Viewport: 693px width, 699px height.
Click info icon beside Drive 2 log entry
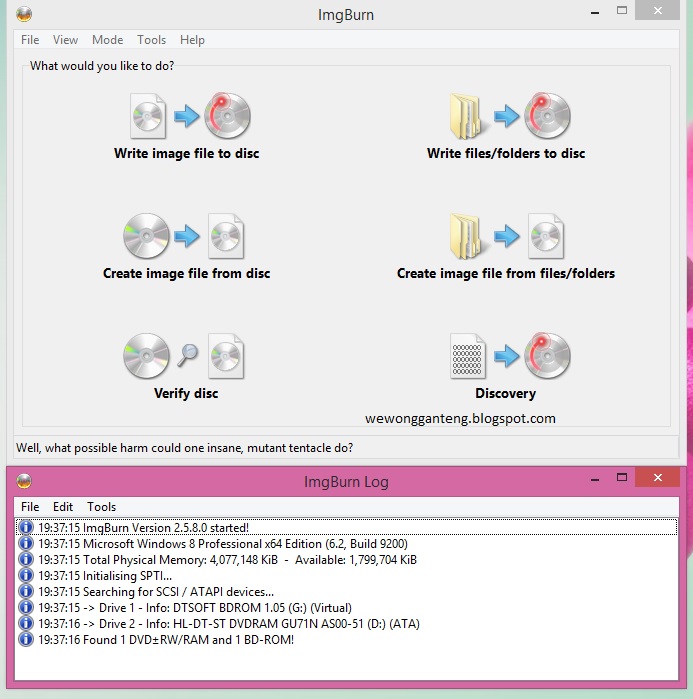click(x=26, y=624)
